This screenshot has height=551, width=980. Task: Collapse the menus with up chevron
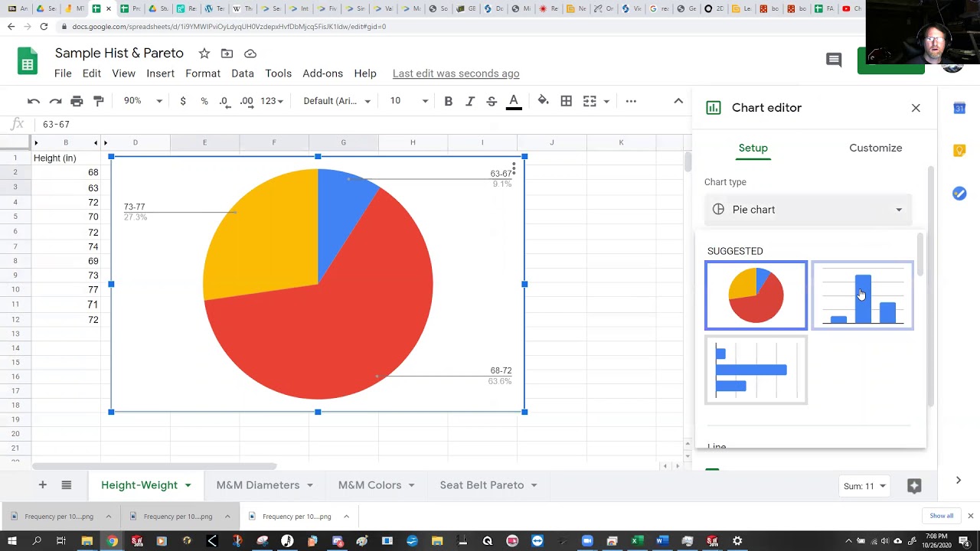point(678,101)
